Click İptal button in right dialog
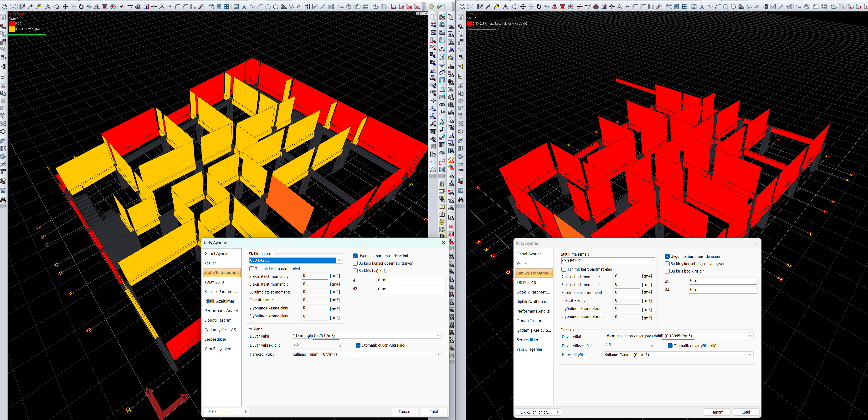Screen dimensions: 868x420 click(x=746, y=412)
